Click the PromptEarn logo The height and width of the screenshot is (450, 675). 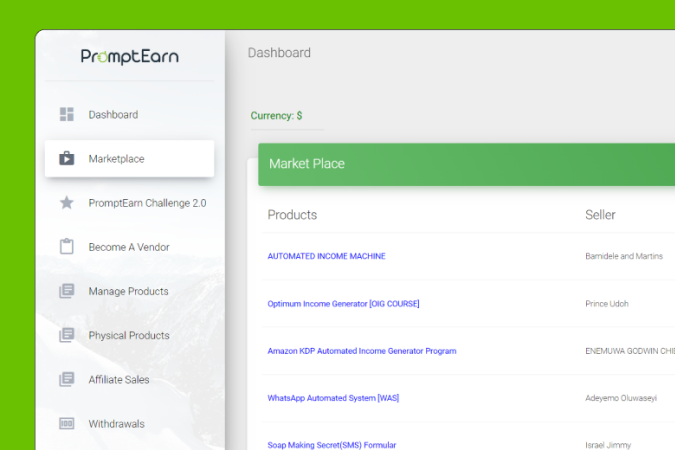130,57
